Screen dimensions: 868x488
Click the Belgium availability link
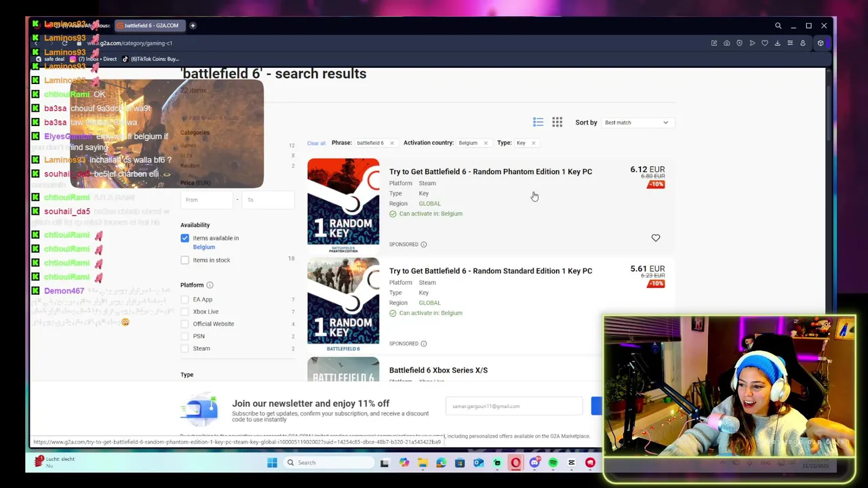[x=203, y=247]
